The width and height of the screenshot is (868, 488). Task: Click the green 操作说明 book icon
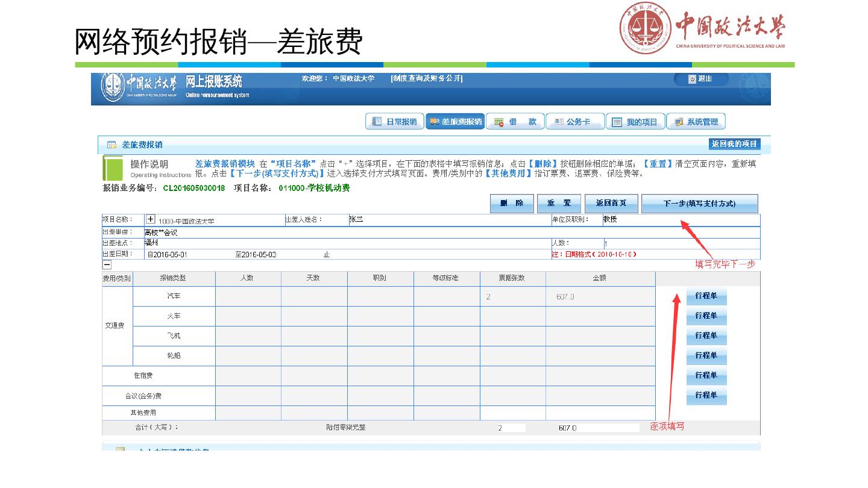pos(112,168)
